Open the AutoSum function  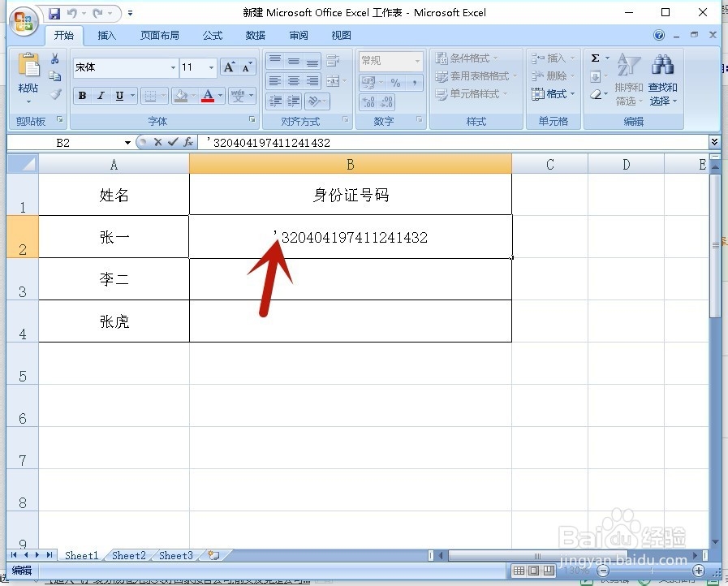595,58
